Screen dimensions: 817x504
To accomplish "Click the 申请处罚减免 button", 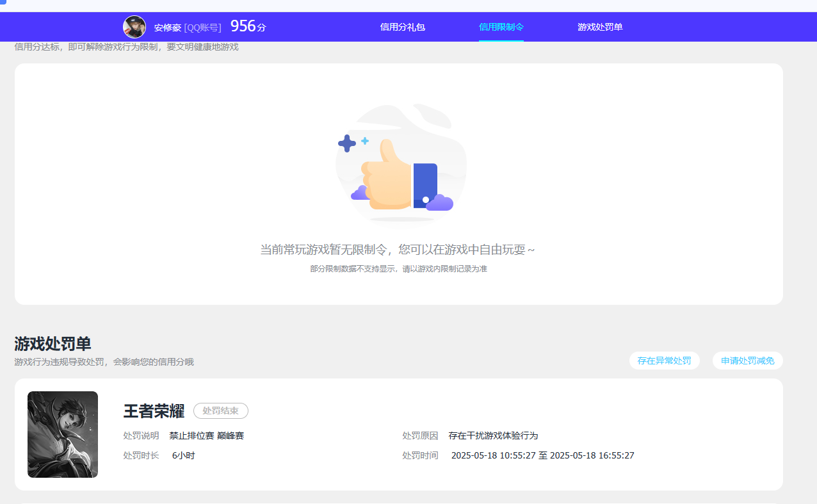I will point(748,361).
